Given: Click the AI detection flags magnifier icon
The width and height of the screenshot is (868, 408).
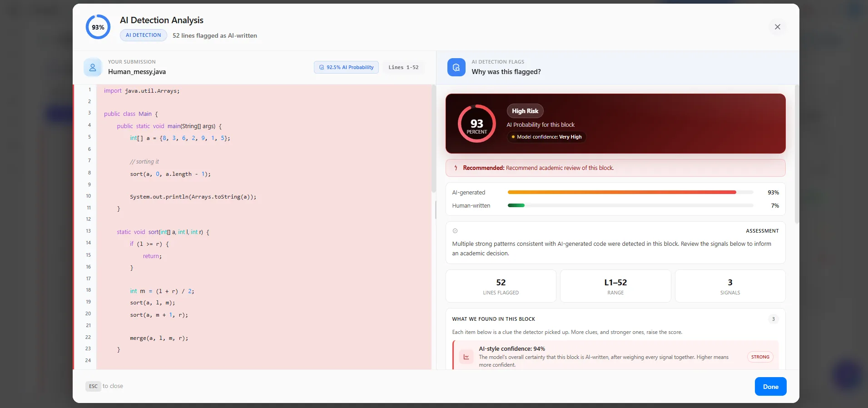Looking at the screenshot, I should tap(456, 67).
